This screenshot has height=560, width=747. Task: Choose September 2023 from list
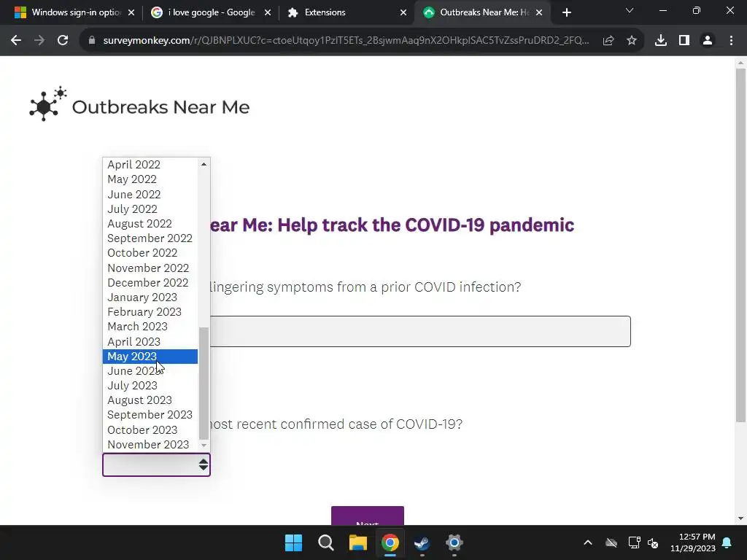pyautogui.click(x=150, y=415)
